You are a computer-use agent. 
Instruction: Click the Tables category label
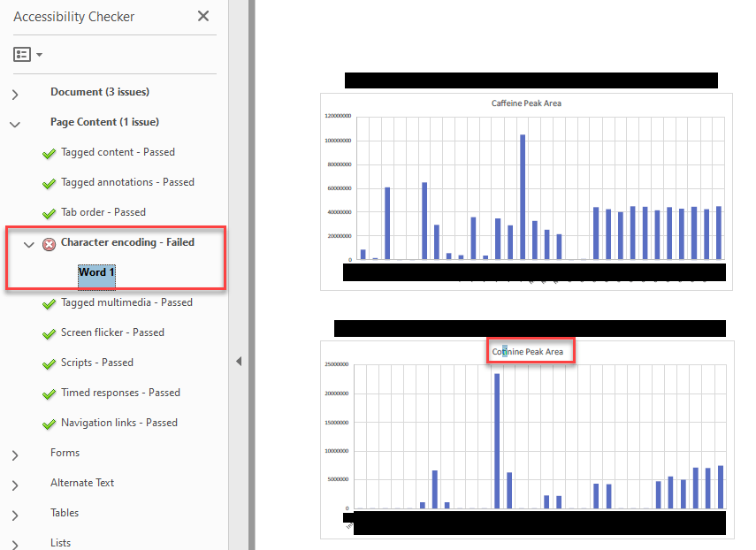(65, 513)
